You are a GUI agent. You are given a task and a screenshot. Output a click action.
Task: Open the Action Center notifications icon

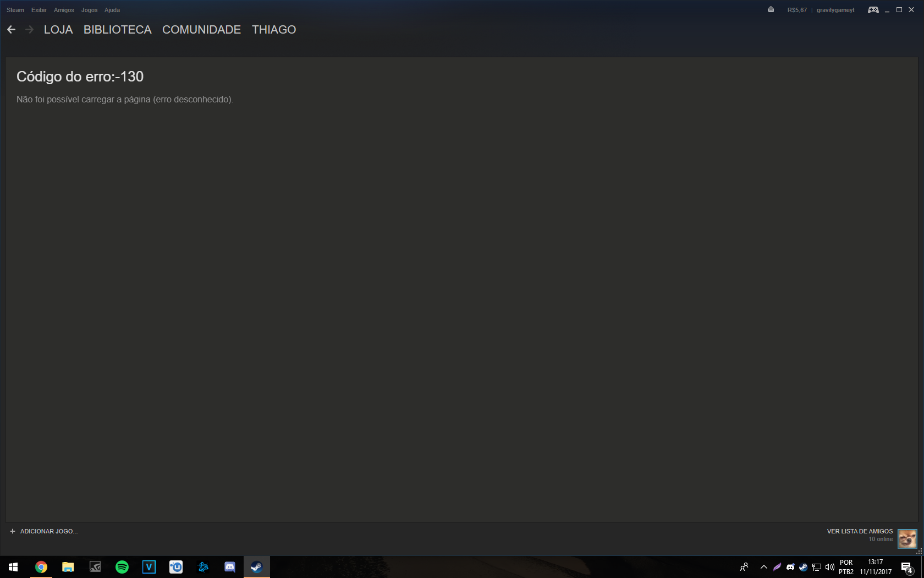(907, 567)
